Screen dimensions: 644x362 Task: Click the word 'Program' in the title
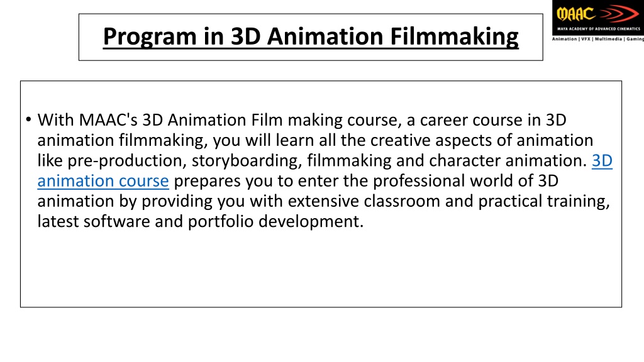click(x=150, y=36)
